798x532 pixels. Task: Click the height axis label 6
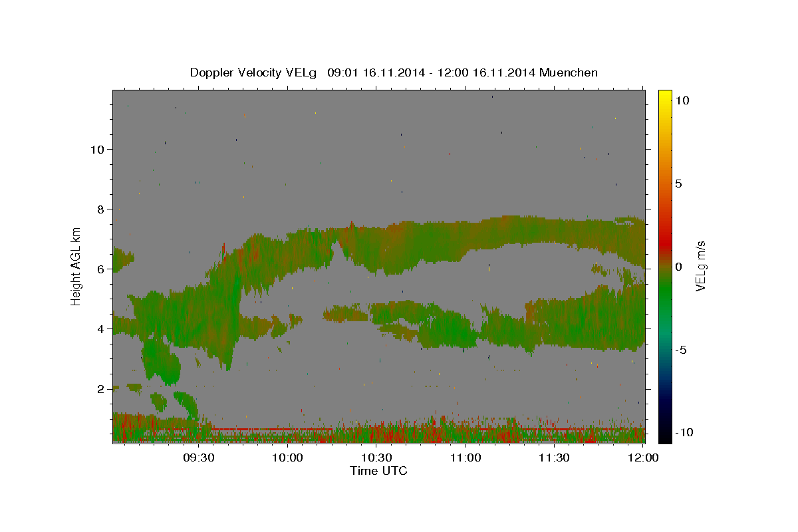pyautogui.click(x=102, y=269)
